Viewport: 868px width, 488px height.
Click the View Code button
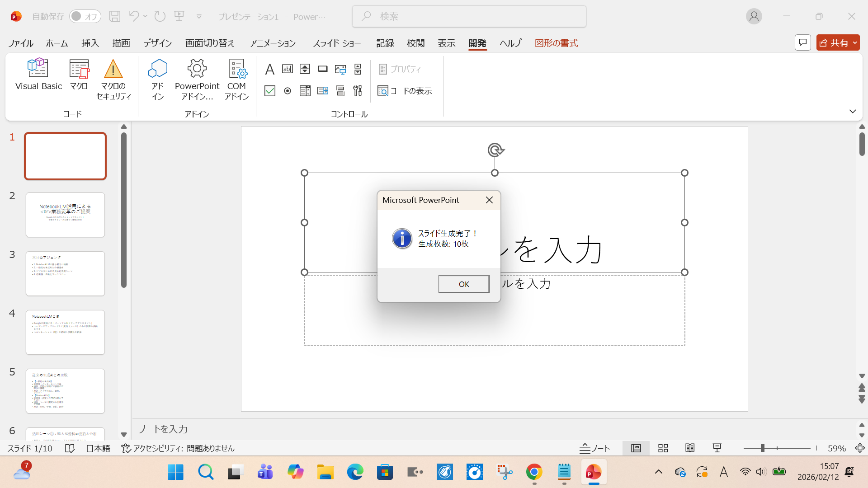pos(405,91)
